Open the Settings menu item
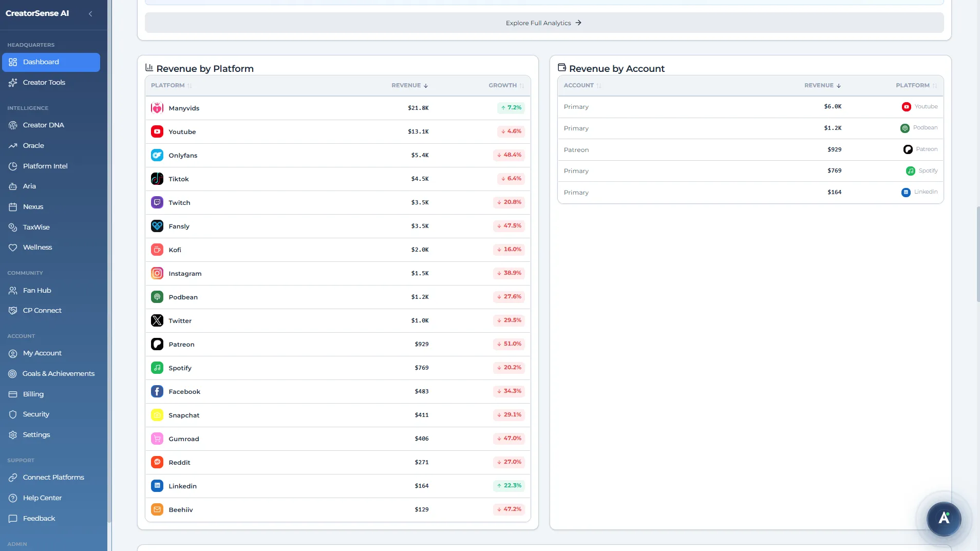 click(x=36, y=434)
